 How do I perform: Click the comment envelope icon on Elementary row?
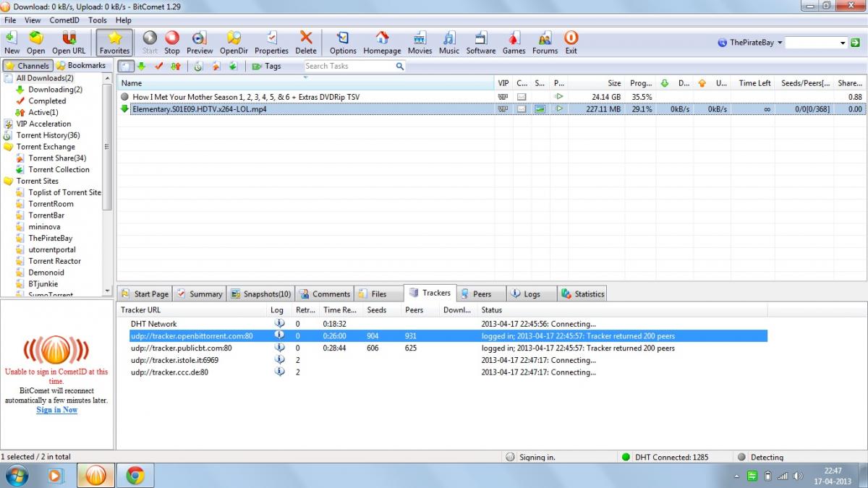point(521,109)
